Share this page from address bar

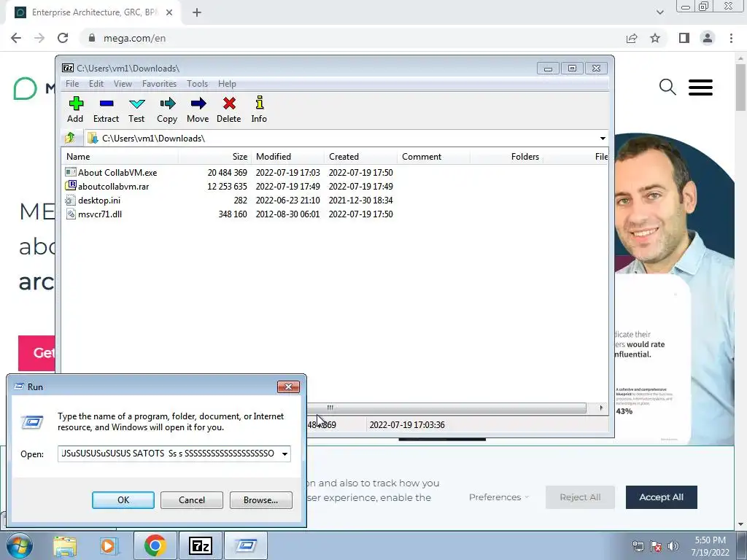click(x=632, y=38)
